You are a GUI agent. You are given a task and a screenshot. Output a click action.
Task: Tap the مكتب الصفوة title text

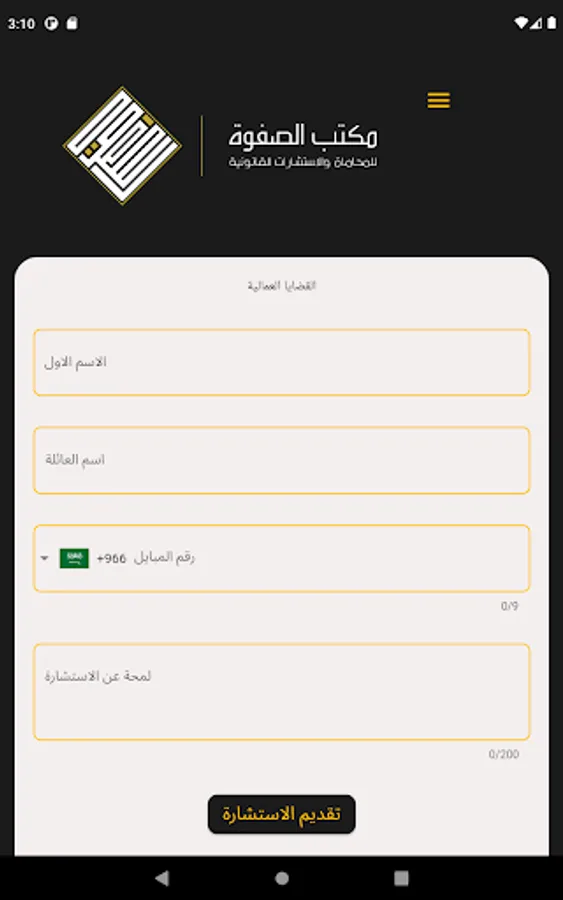point(302,135)
